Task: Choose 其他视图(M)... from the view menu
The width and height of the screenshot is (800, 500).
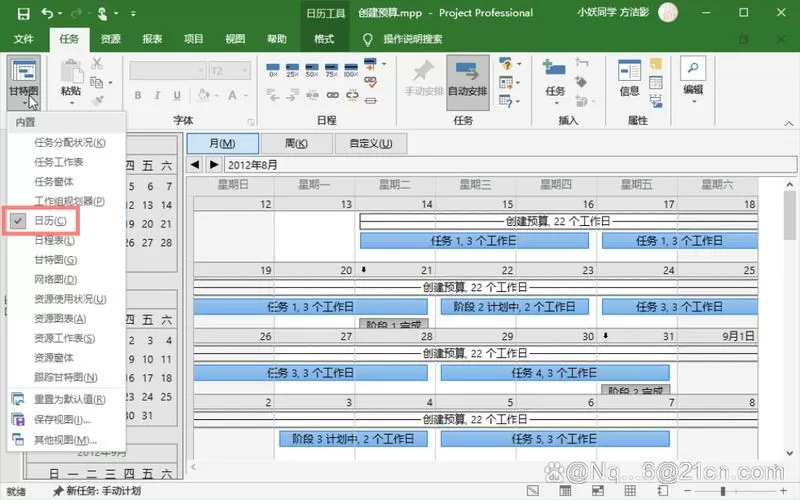Action: (66, 440)
